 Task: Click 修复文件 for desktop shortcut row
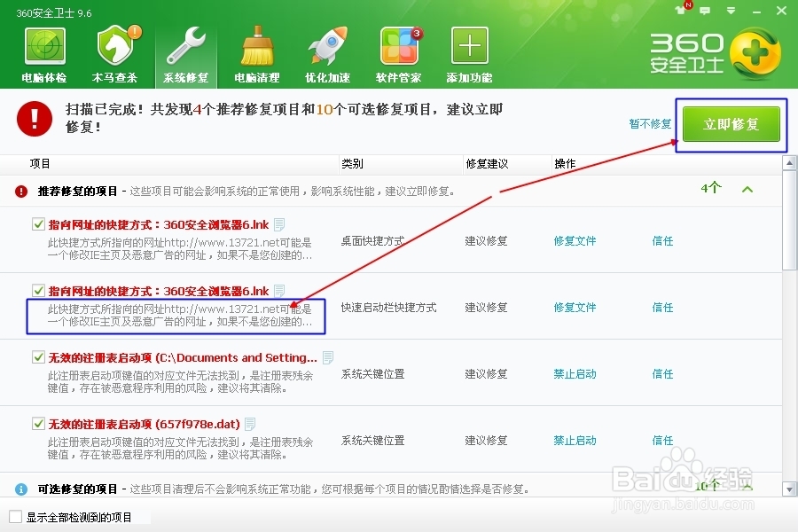pyautogui.click(x=575, y=241)
